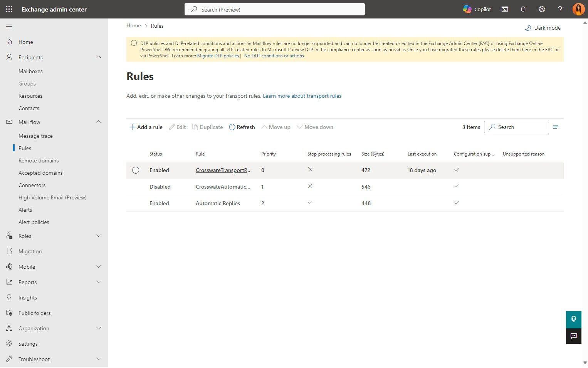Sort by Last execution column header

(x=422, y=154)
